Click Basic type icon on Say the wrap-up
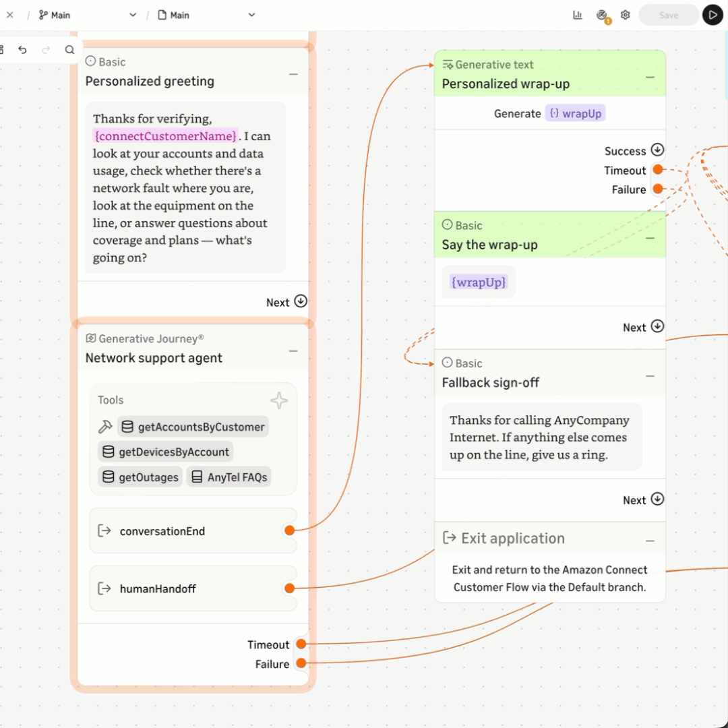728x728 pixels. coord(447,224)
